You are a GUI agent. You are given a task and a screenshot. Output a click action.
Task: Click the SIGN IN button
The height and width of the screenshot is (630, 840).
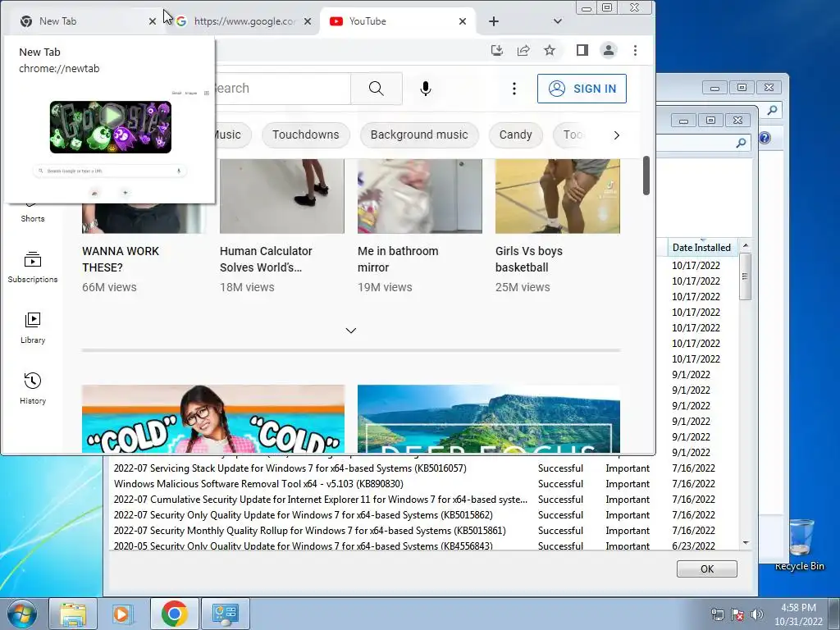pyautogui.click(x=582, y=89)
